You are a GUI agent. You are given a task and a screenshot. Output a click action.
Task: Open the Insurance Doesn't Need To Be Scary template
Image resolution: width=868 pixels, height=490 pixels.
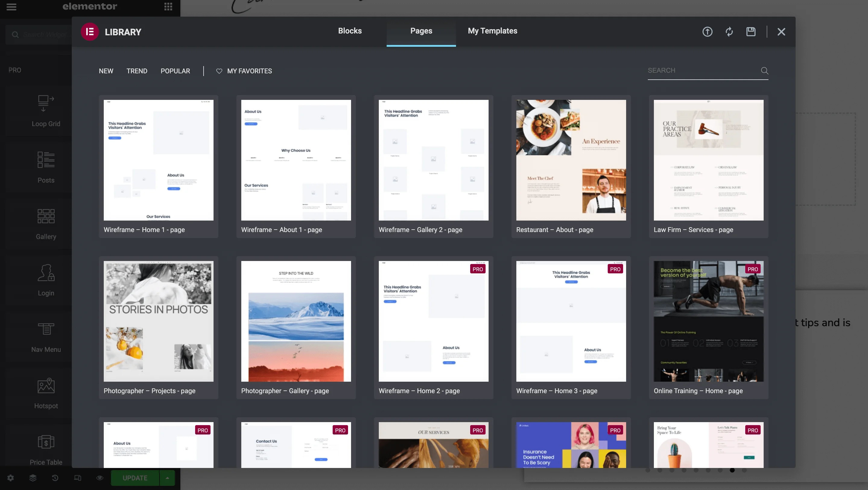[571, 445]
